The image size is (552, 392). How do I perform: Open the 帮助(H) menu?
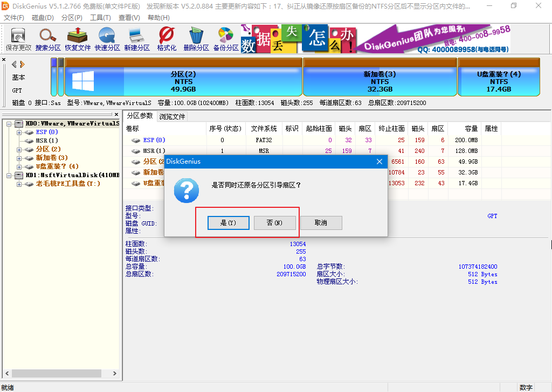click(x=158, y=18)
